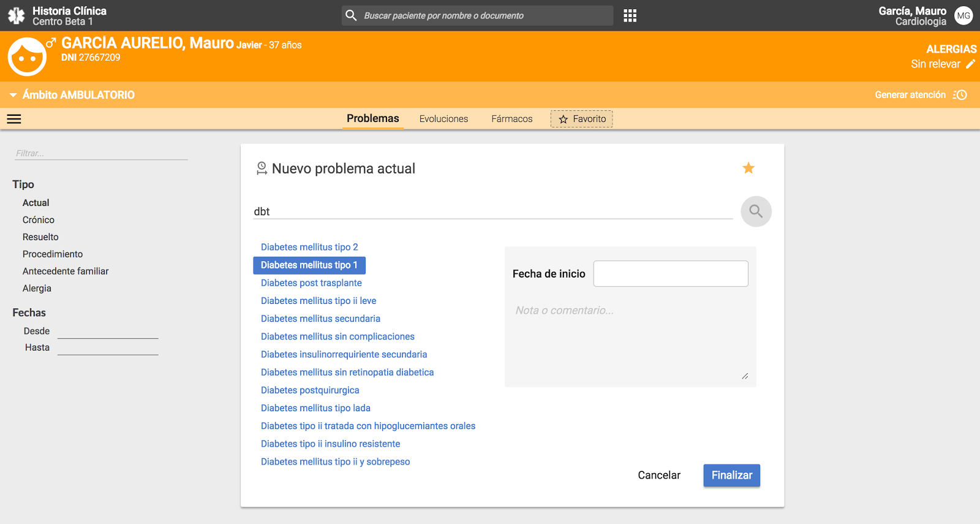Filter by Antecedente familiar
The image size is (980, 524).
point(66,271)
